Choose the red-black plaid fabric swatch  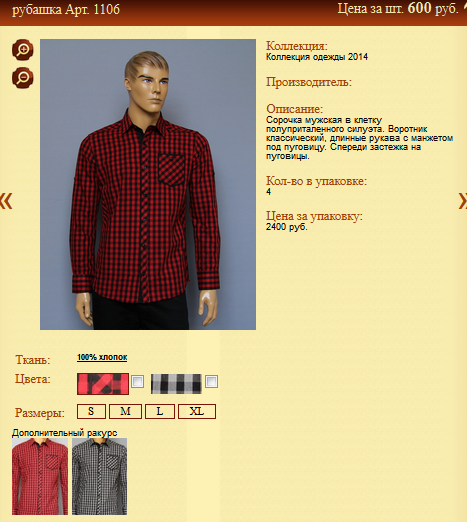[x=103, y=384]
